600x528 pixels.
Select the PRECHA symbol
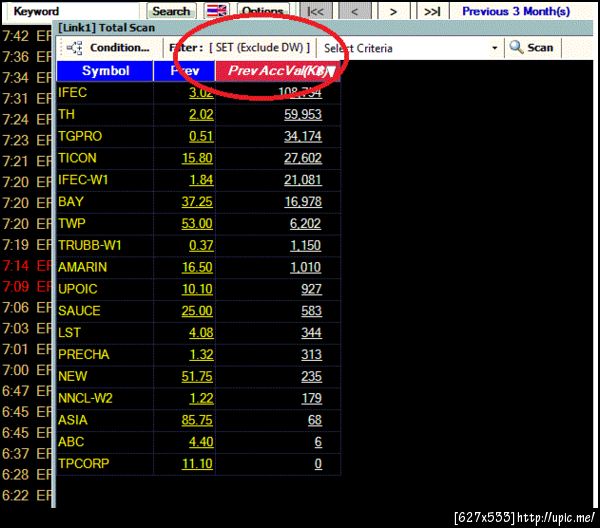[84, 354]
